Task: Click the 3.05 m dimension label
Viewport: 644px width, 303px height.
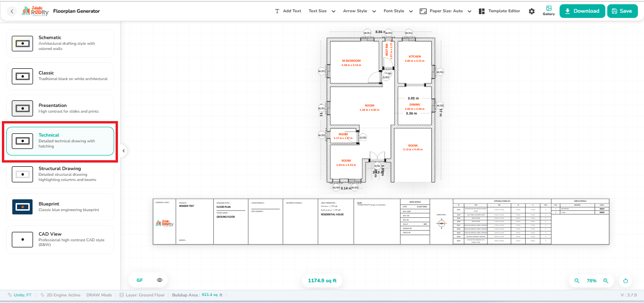Action: pyautogui.click(x=413, y=98)
